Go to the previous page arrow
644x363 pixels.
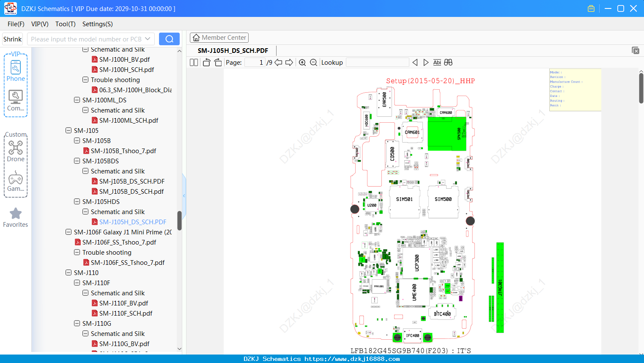278,62
